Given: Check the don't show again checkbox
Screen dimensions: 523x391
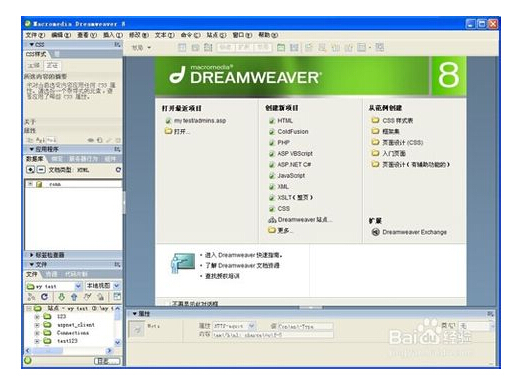Looking at the screenshot, I should click(167, 304).
